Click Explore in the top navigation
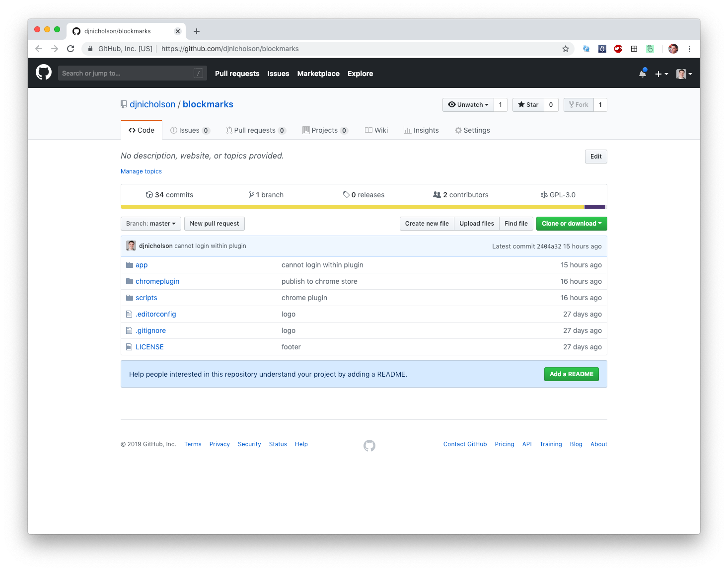This screenshot has width=728, height=571. click(x=360, y=74)
